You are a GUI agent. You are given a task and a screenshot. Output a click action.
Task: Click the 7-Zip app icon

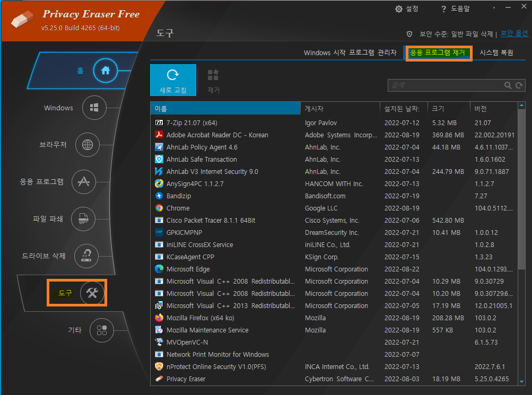pos(159,122)
